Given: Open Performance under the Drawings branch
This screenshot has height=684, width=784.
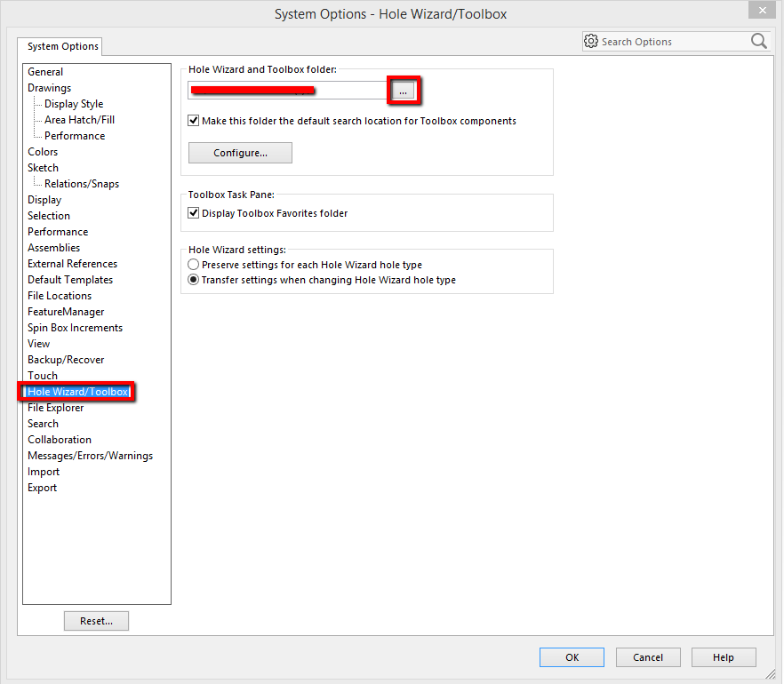Looking at the screenshot, I should pyautogui.click(x=75, y=136).
